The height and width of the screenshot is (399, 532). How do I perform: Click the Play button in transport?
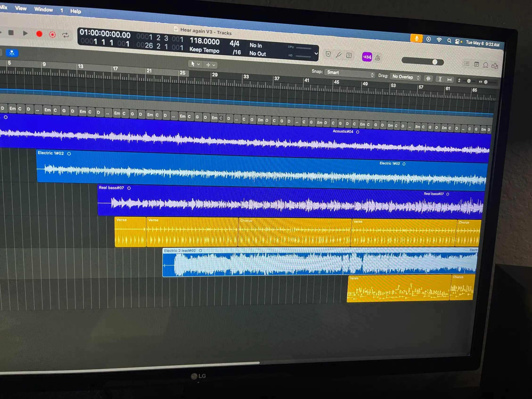click(x=25, y=33)
